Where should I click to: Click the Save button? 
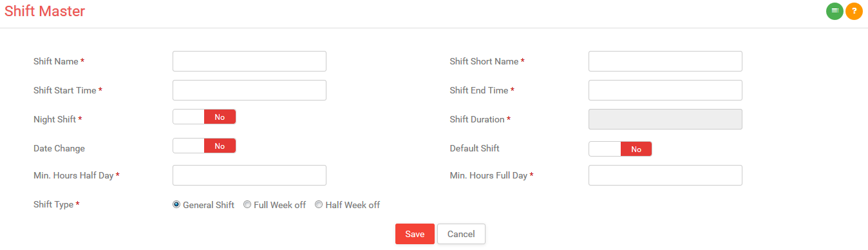[415, 234]
